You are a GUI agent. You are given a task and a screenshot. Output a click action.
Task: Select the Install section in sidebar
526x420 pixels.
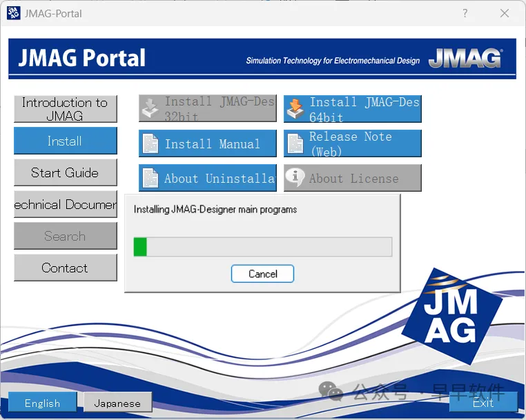coord(66,141)
